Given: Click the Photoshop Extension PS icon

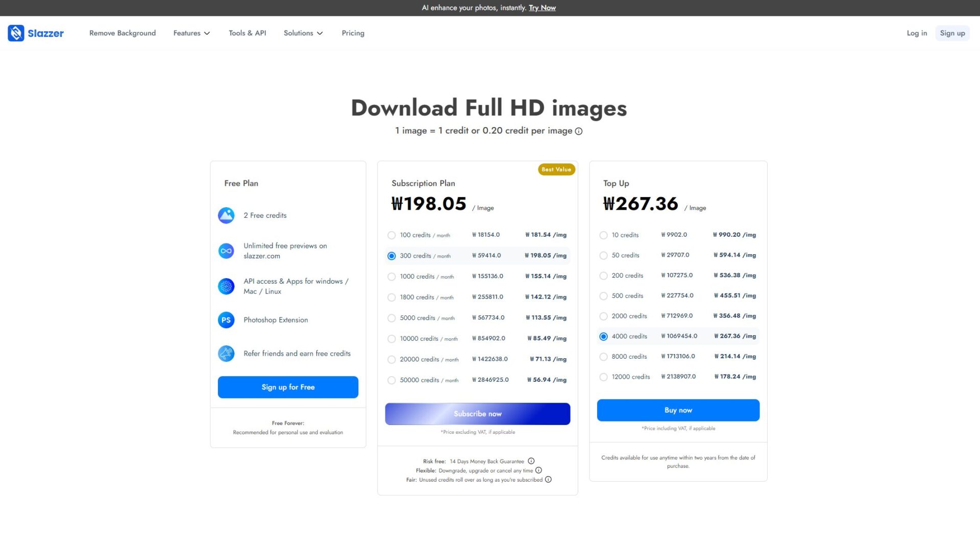Looking at the screenshot, I should tap(226, 320).
